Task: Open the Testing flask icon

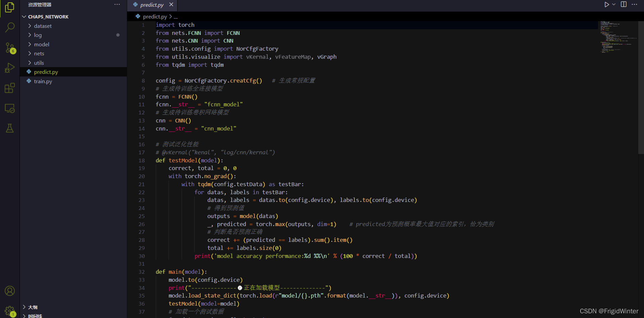Action: 10,128
